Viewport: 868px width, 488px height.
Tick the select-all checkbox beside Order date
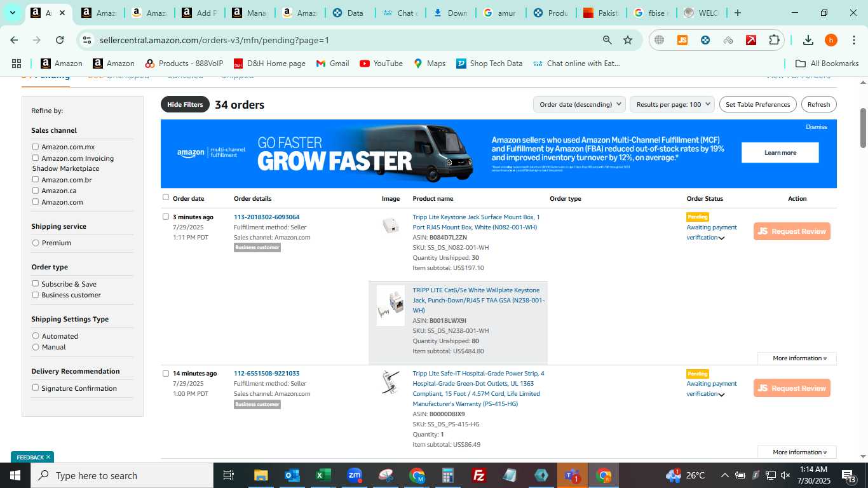[166, 198]
